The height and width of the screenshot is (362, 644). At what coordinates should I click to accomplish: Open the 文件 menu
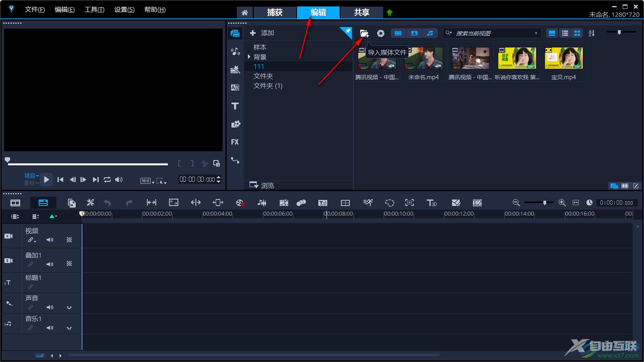click(35, 10)
